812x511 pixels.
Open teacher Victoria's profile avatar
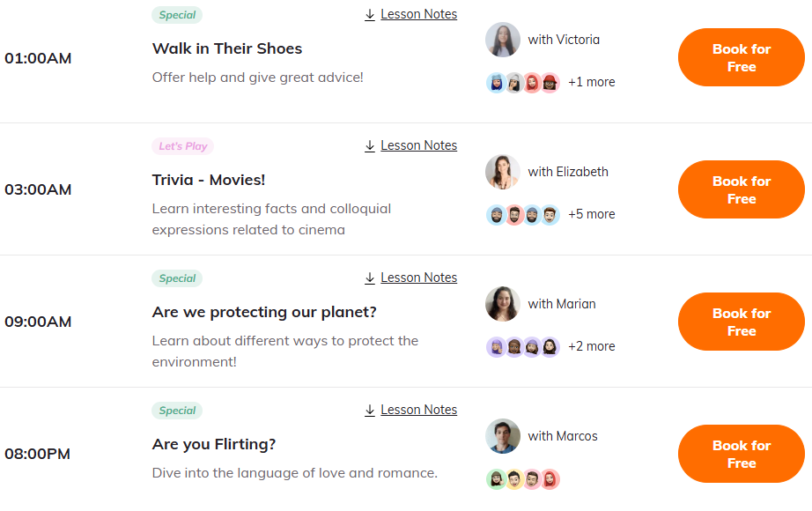pyautogui.click(x=502, y=40)
